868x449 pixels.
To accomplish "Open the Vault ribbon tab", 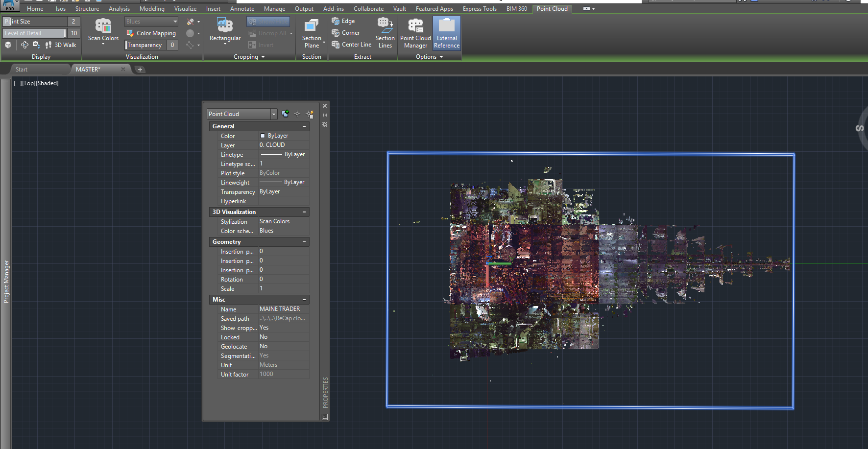I will pos(400,9).
